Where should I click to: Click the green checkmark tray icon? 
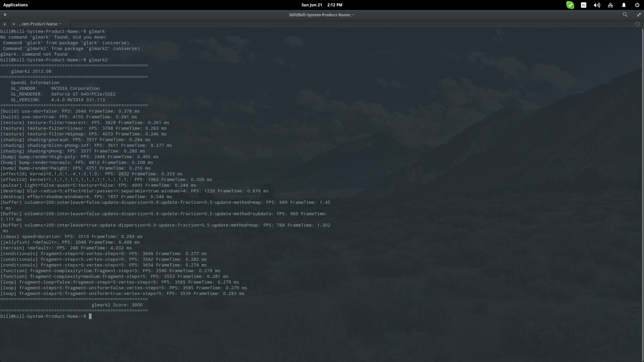pyautogui.click(x=570, y=5)
